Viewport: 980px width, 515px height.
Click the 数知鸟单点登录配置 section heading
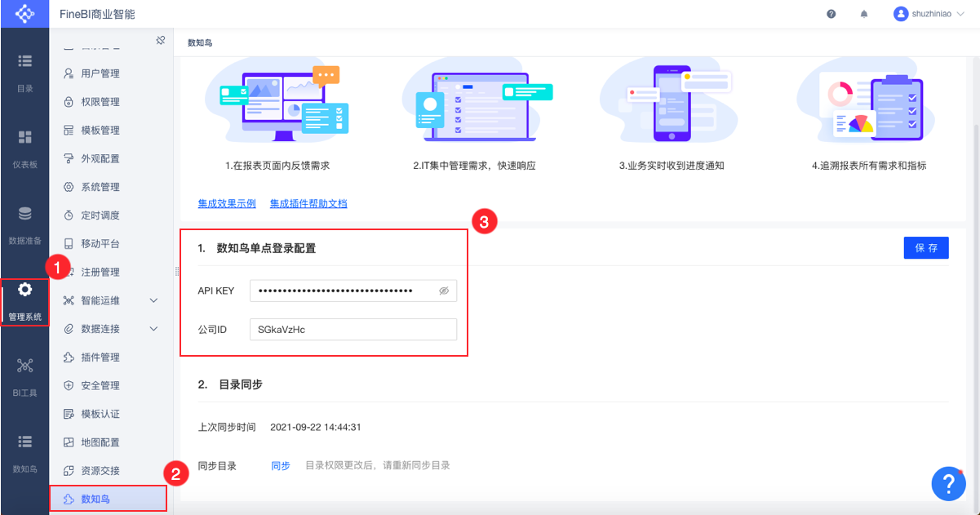pyautogui.click(x=266, y=248)
